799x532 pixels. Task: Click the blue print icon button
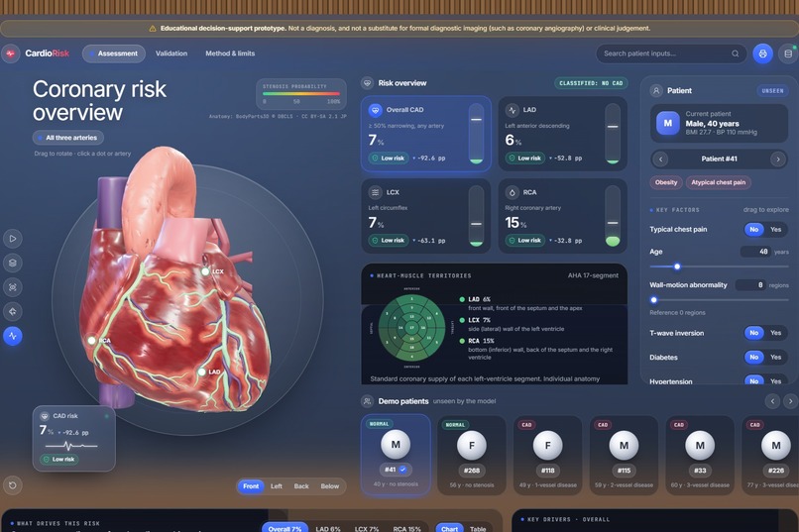[x=763, y=53]
